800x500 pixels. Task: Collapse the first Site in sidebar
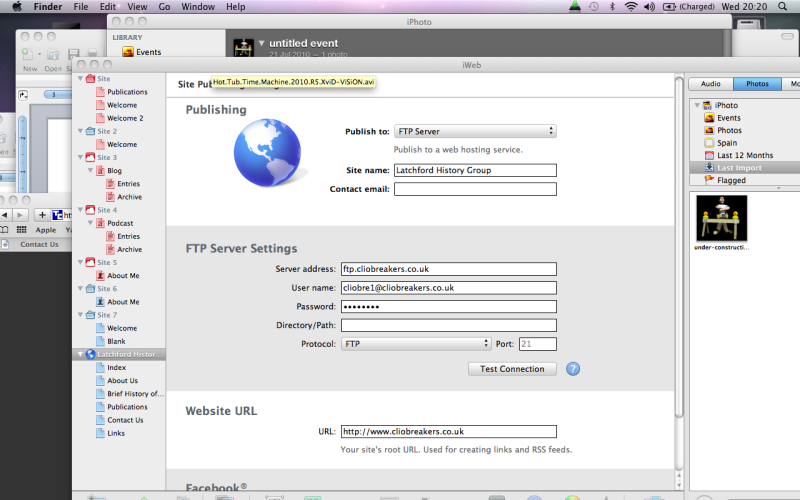pyautogui.click(x=80, y=79)
